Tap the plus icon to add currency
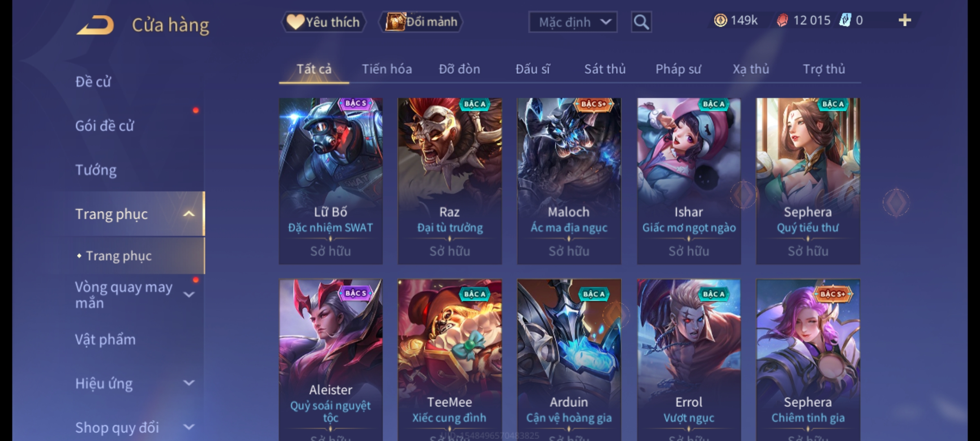Viewport: 980px width, 441px height. click(x=905, y=20)
